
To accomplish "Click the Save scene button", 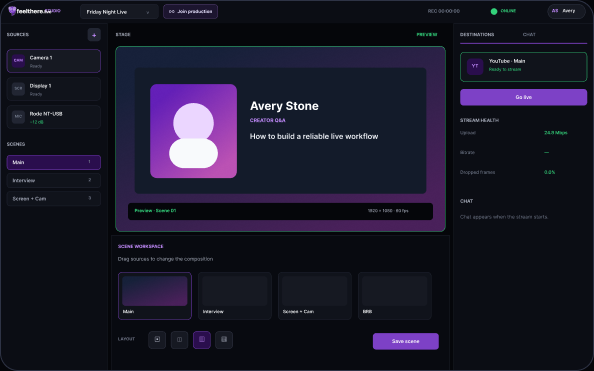I will (405, 341).
